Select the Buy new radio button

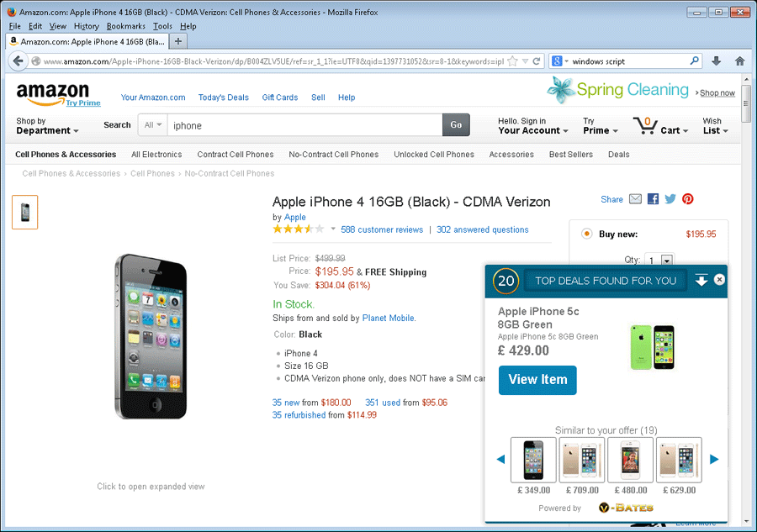[586, 234]
